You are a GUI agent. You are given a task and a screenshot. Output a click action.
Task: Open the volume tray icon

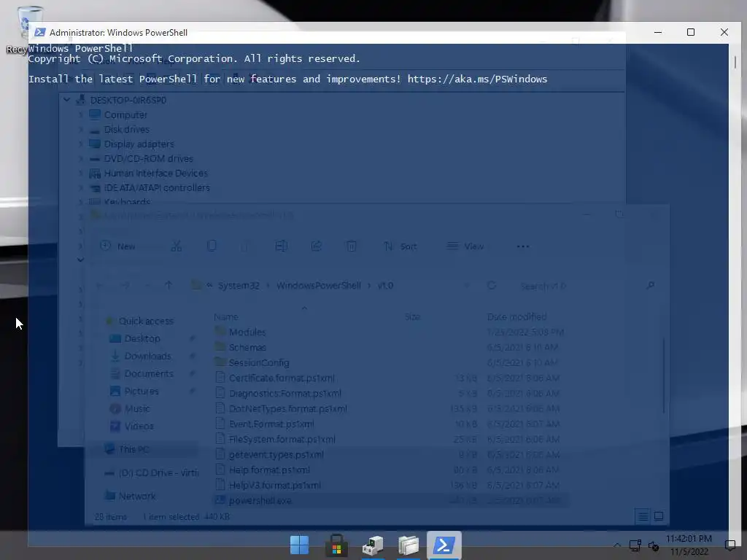(654, 546)
